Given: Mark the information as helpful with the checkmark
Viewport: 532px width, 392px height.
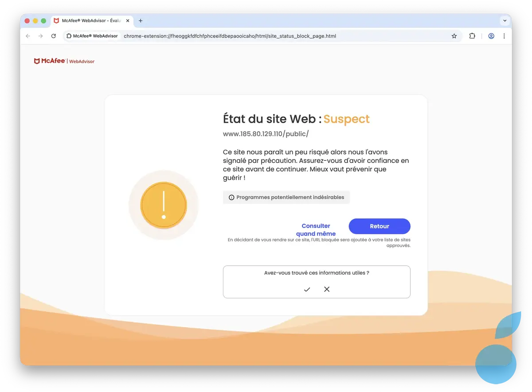Looking at the screenshot, I should 306,289.
